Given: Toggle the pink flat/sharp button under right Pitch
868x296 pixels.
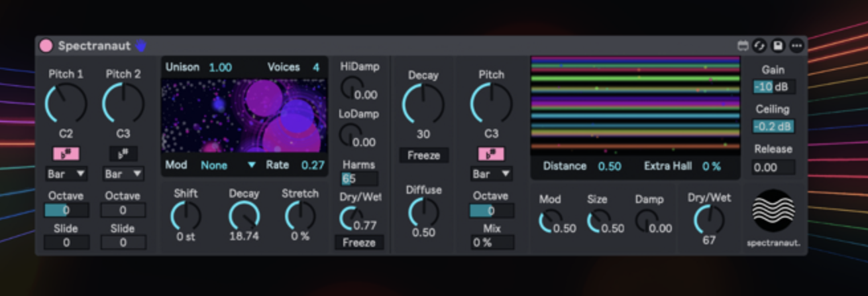Looking at the screenshot, I should tap(491, 154).
